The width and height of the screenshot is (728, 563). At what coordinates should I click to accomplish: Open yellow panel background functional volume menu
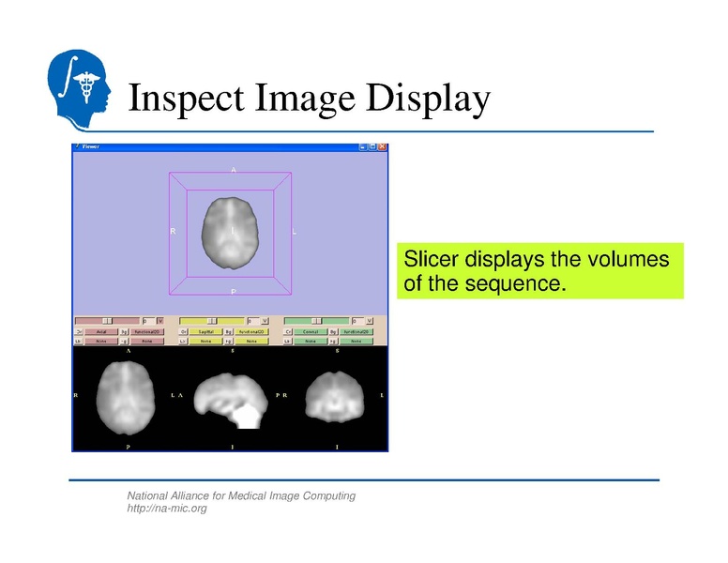[251, 331]
